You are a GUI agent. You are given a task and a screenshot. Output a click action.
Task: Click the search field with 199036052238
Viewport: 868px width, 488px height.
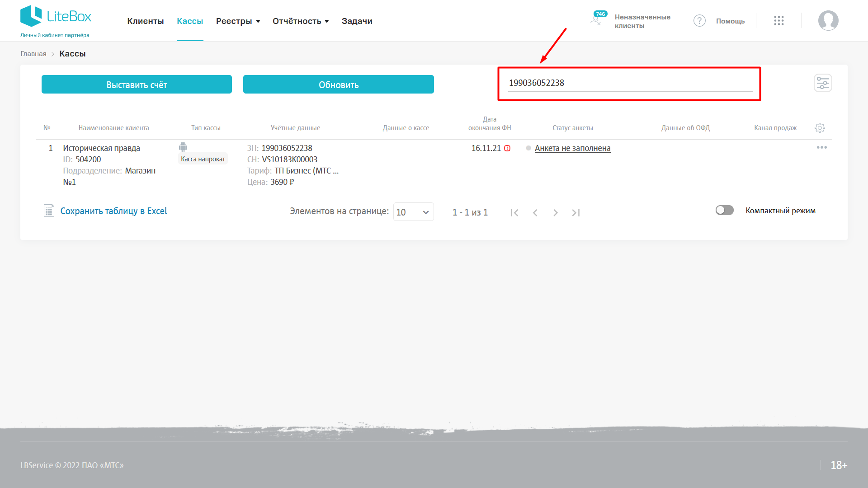coord(630,83)
